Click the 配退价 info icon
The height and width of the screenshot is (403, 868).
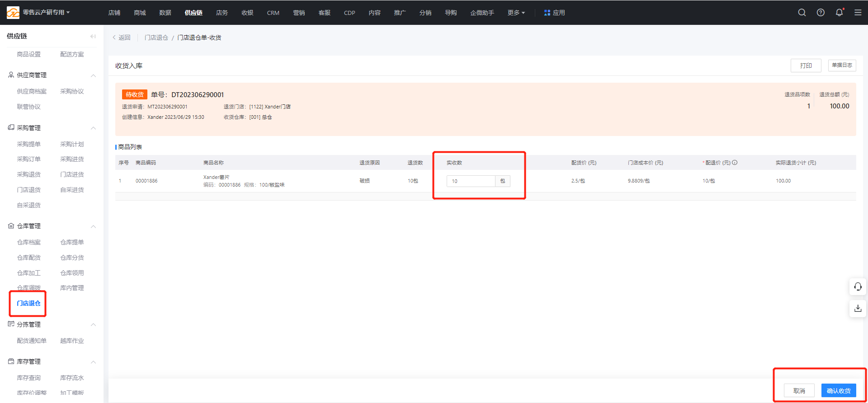(x=735, y=163)
